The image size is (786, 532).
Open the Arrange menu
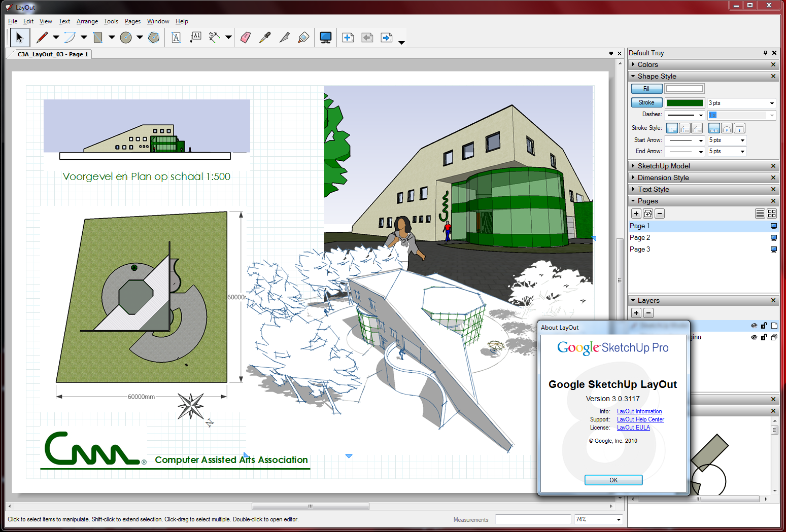(x=87, y=21)
